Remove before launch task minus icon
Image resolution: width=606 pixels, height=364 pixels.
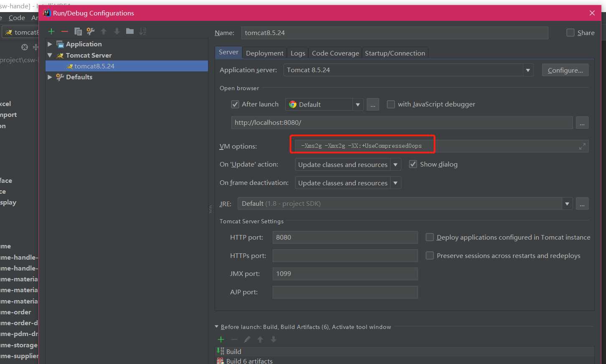(x=234, y=339)
